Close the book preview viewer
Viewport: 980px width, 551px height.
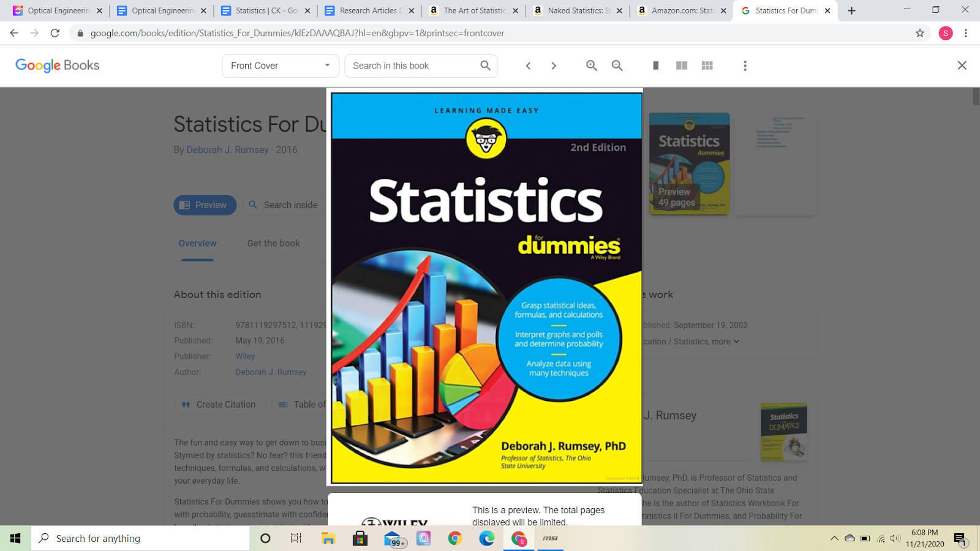tap(962, 66)
